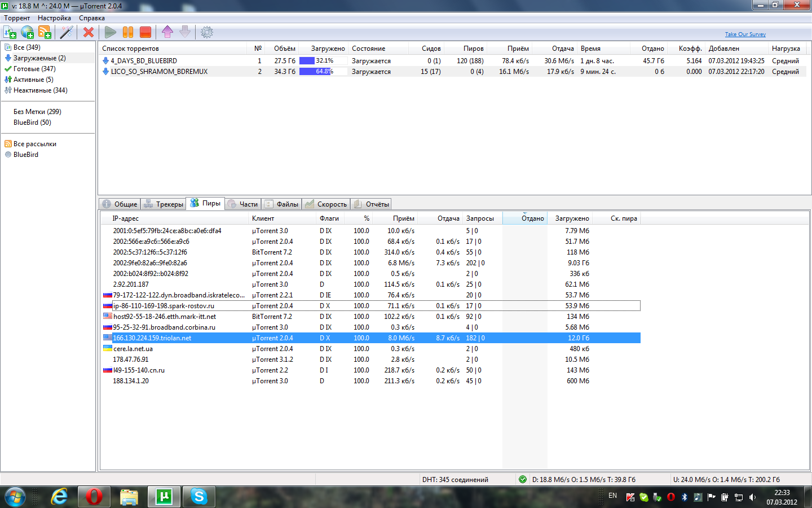Select the BlueBird (50) label
The width and height of the screenshot is (812, 508).
[32, 122]
